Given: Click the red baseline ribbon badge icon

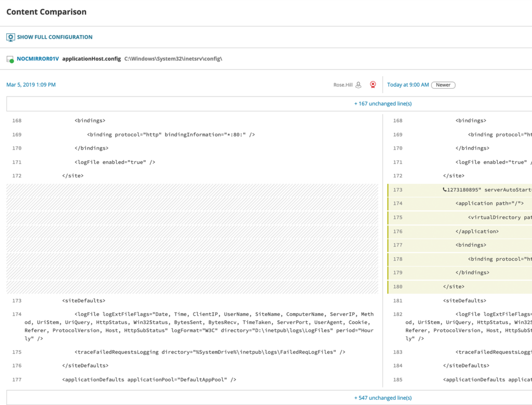Looking at the screenshot, I should [x=373, y=85].
